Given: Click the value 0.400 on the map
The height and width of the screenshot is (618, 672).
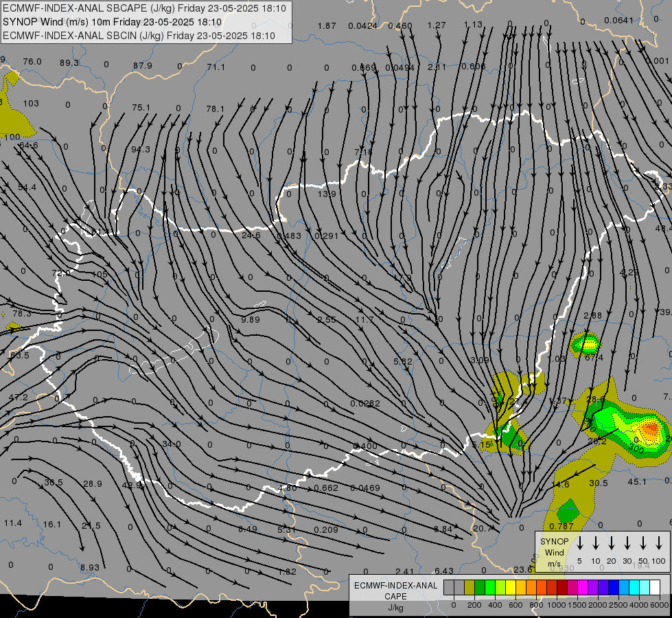Looking at the screenshot, I should coord(365,446).
